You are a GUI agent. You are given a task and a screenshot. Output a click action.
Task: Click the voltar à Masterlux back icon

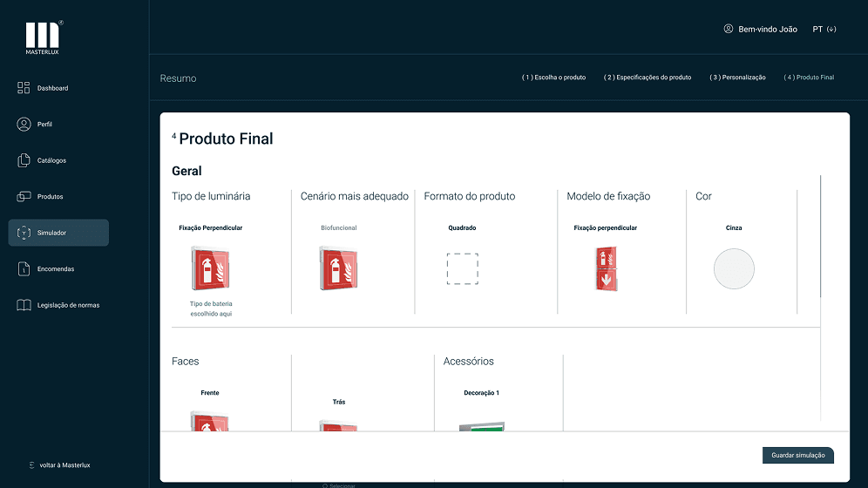(31, 465)
